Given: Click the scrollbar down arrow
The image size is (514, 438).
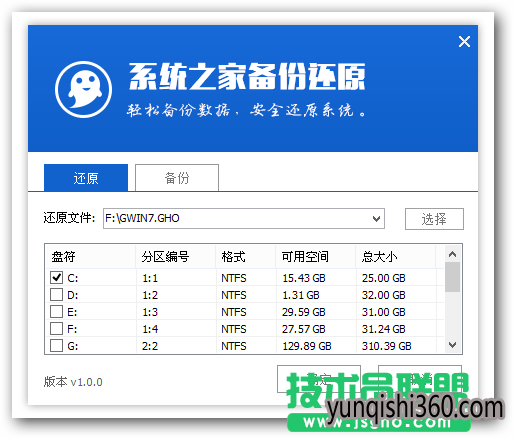Looking at the screenshot, I should coord(452,345).
